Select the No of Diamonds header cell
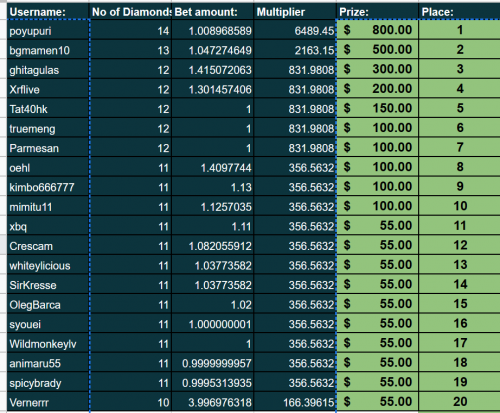This screenshot has height=413, width=500. pos(130,11)
